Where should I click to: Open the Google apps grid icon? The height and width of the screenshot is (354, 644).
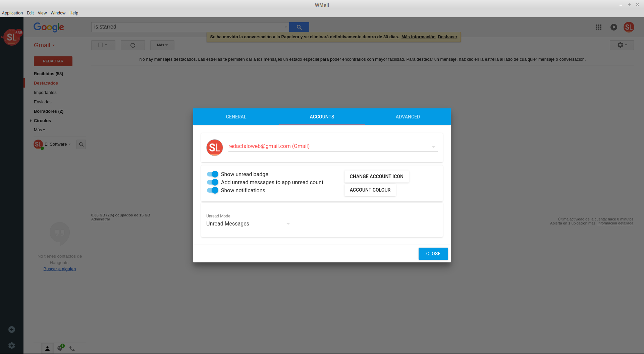pos(599,27)
